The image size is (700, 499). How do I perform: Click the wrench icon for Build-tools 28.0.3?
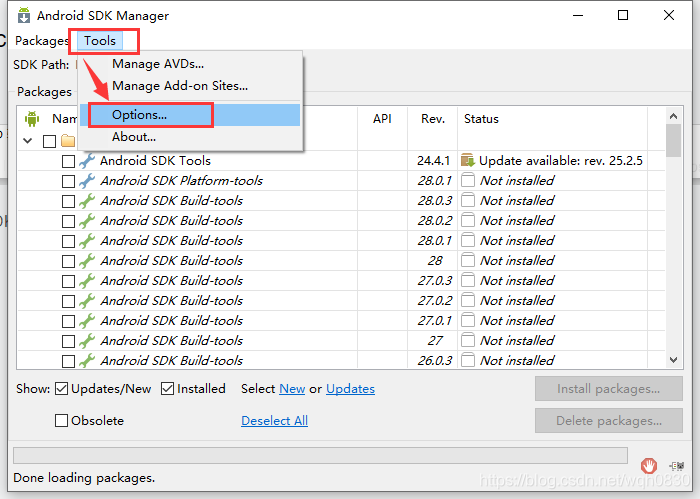coord(87,201)
